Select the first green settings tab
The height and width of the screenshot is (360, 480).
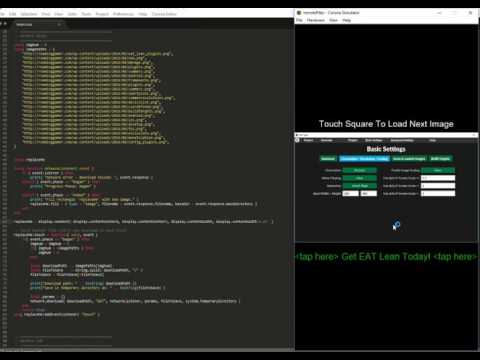[328, 159]
